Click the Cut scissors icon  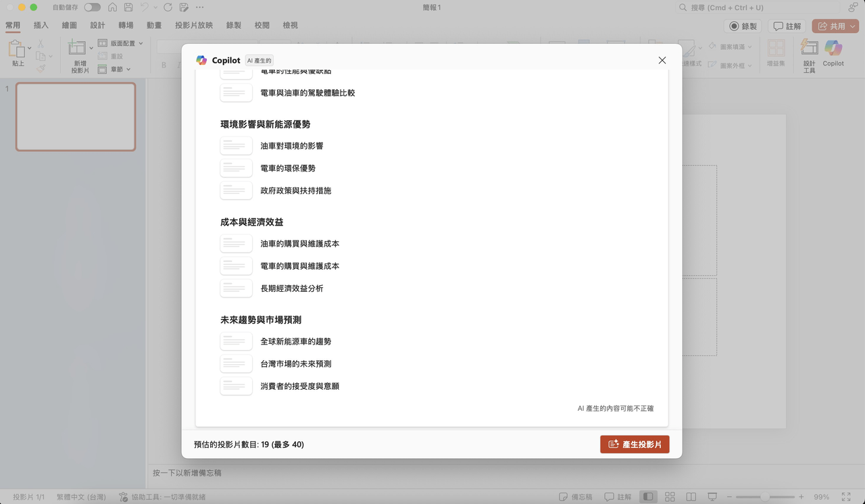41,43
